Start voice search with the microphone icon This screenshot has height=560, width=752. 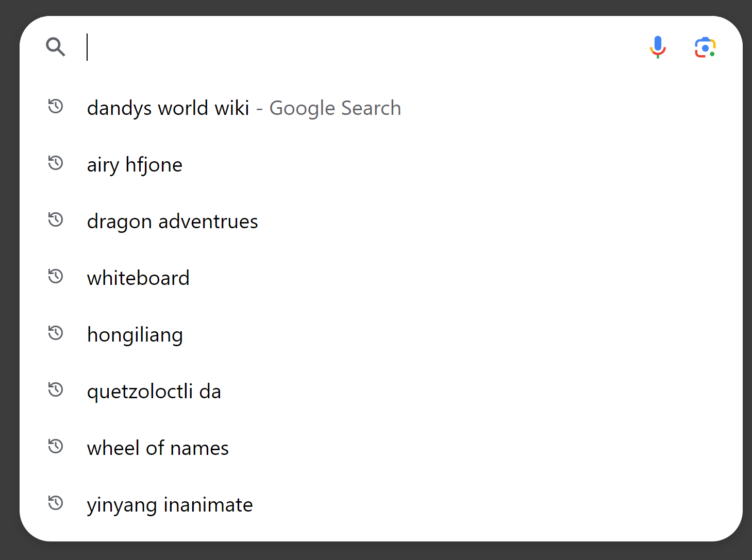tap(657, 47)
